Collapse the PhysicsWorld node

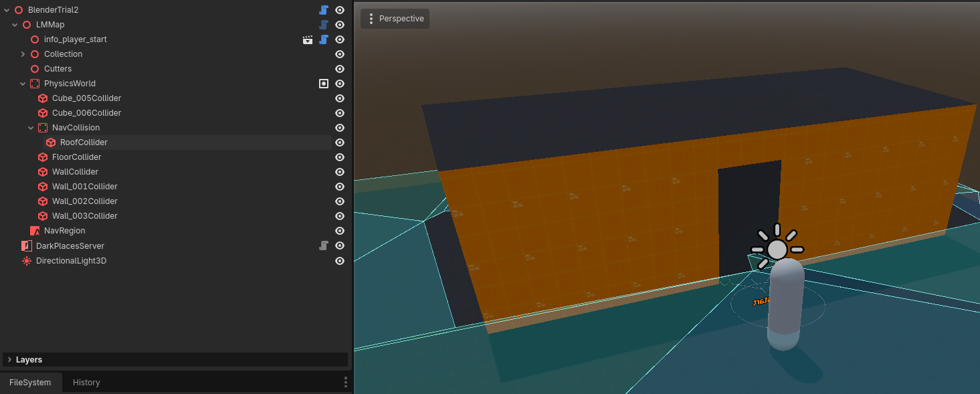pyautogui.click(x=23, y=84)
